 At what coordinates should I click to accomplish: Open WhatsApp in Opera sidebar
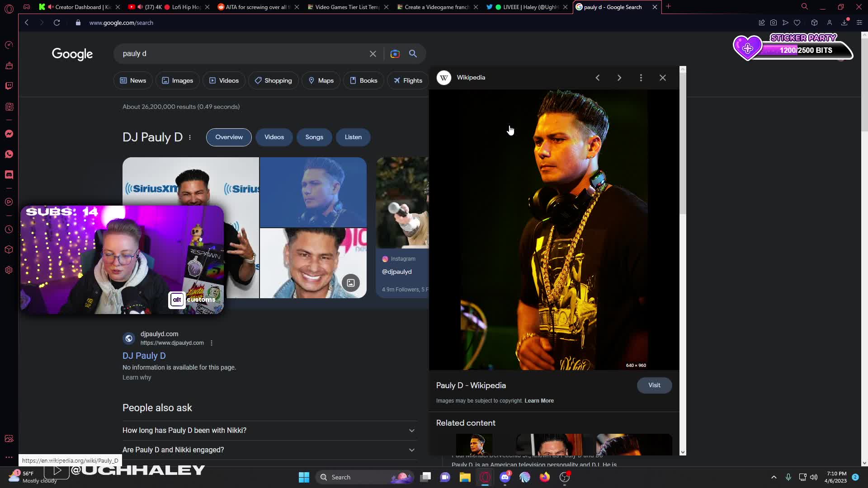[x=9, y=154]
